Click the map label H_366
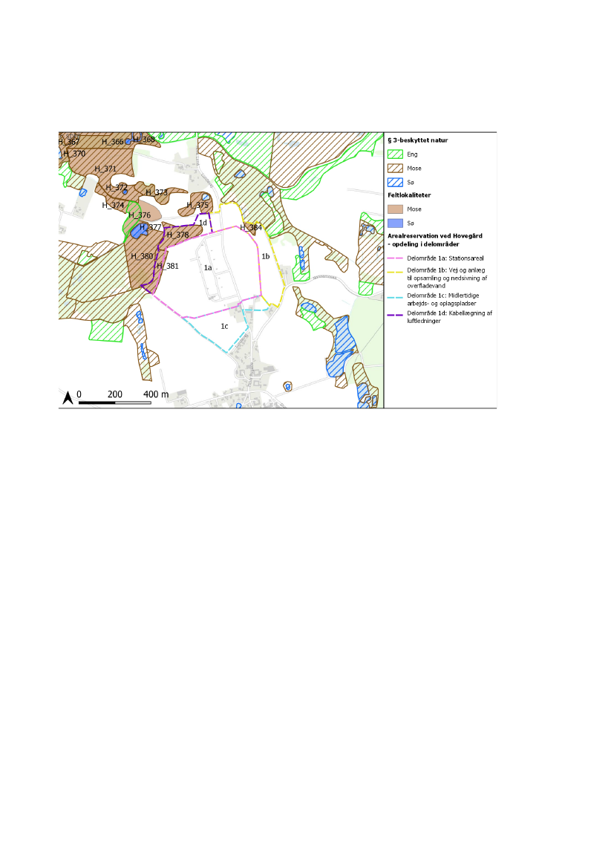This screenshot has width=614, height=868. pyautogui.click(x=112, y=142)
